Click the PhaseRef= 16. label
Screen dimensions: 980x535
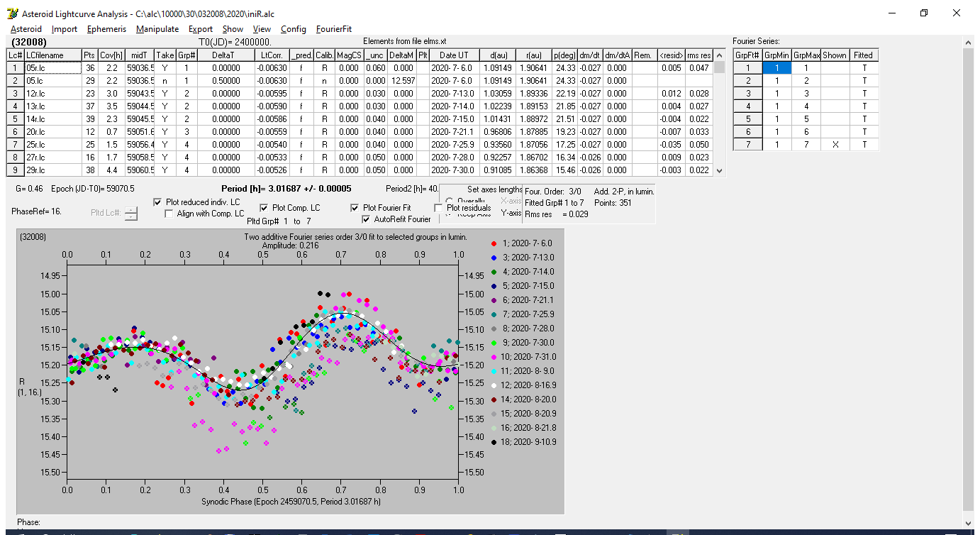click(x=35, y=211)
